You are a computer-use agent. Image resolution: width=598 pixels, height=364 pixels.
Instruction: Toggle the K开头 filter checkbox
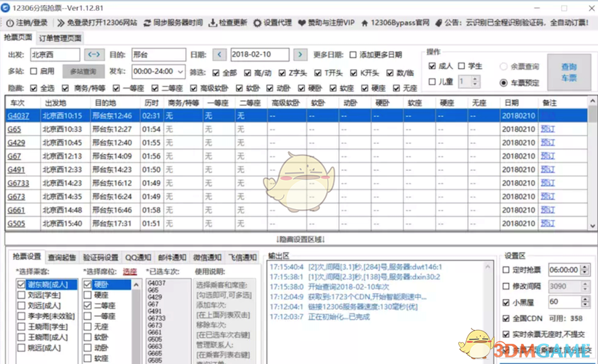point(353,73)
